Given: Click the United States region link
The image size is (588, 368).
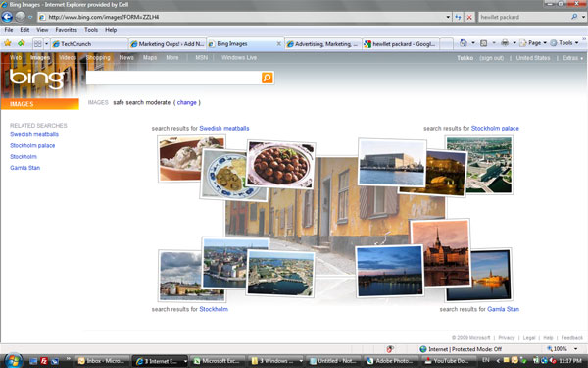Looking at the screenshot, I should point(533,58).
